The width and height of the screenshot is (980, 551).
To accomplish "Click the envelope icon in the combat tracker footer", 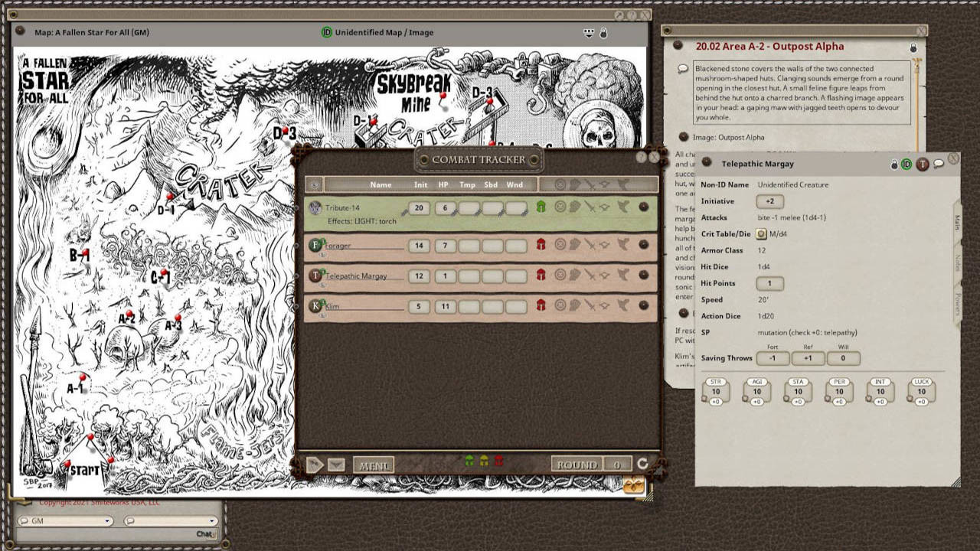I will [337, 463].
